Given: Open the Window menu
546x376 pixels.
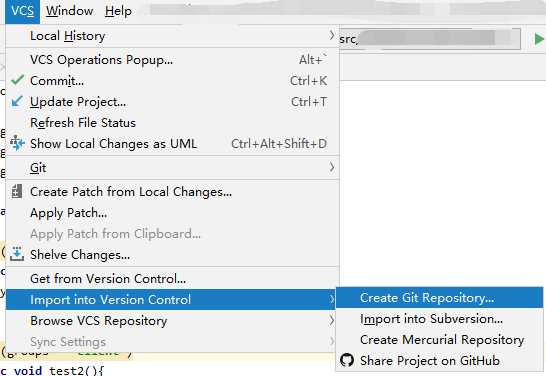Looking at the screenshot, I should [x=69, y=11].
